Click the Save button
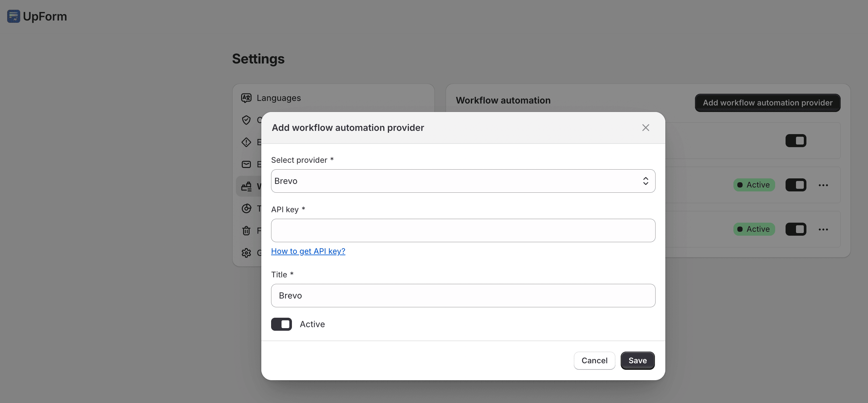Image resolution: width=868 pixels, height=403 pixels. pos(638,361)
